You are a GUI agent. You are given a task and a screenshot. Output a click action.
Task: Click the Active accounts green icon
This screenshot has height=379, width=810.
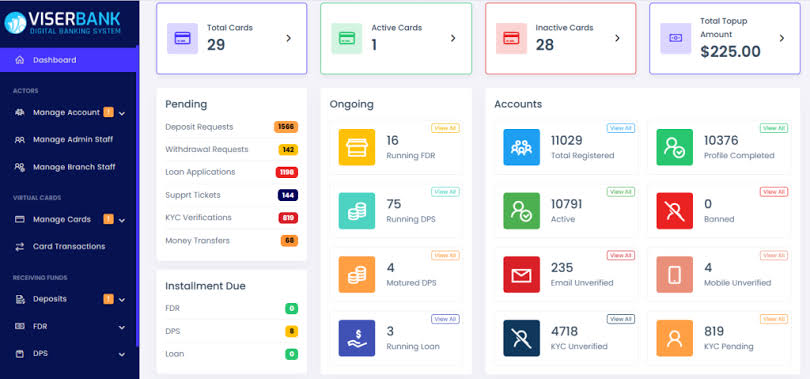522,211
